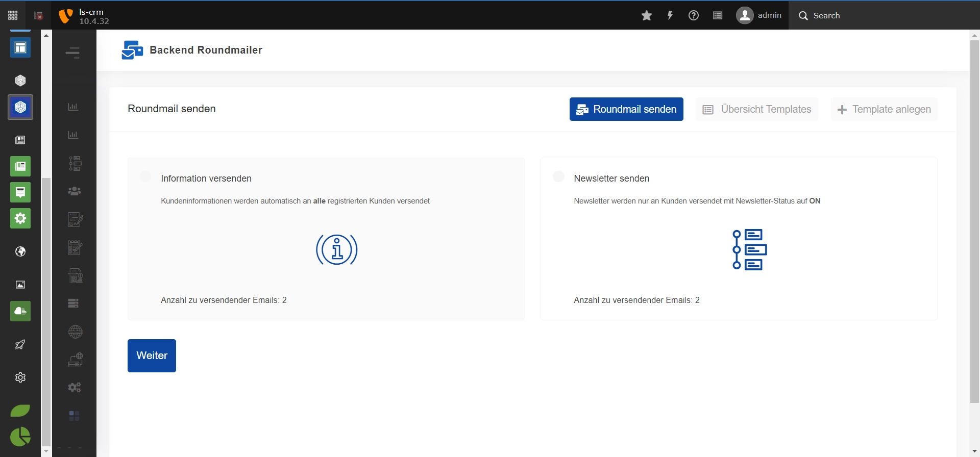
Task: Open the system information list icon
Action: (x=718, y=15)
